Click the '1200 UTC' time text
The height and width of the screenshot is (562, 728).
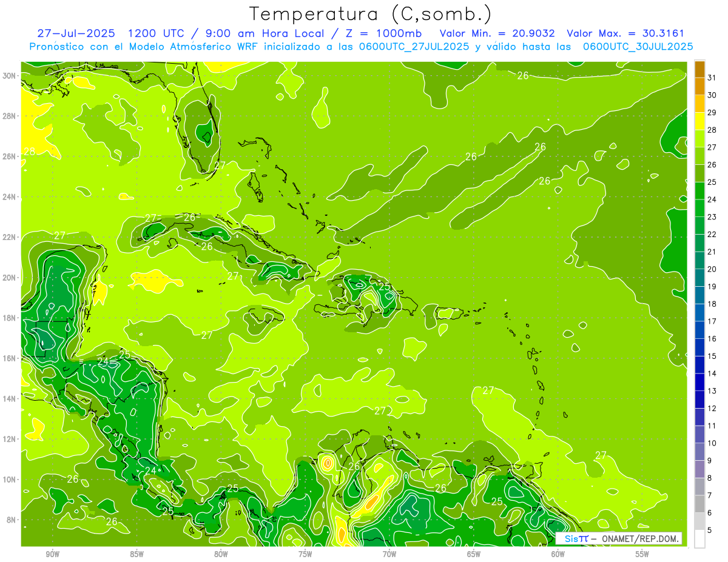(156, 33)
